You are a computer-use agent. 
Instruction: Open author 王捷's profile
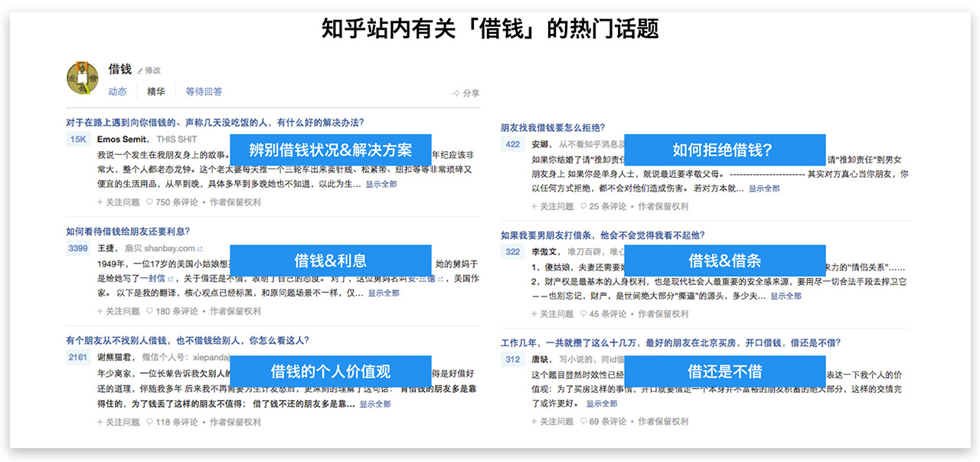106,248
